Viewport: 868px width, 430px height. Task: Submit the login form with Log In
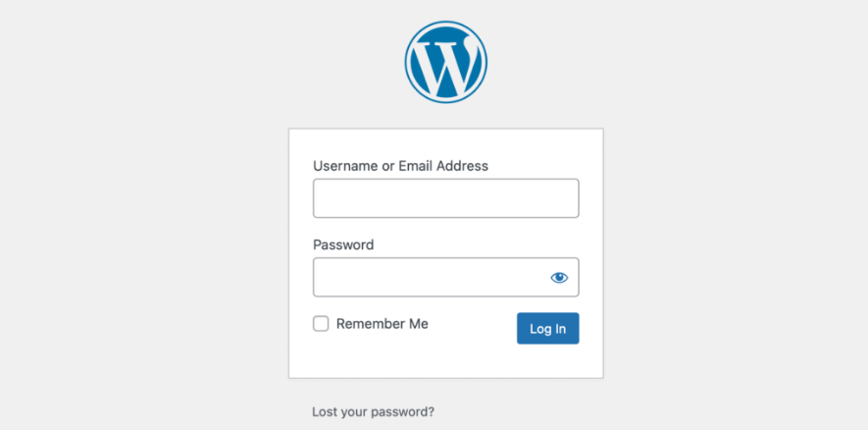click(x=547, y=329)
